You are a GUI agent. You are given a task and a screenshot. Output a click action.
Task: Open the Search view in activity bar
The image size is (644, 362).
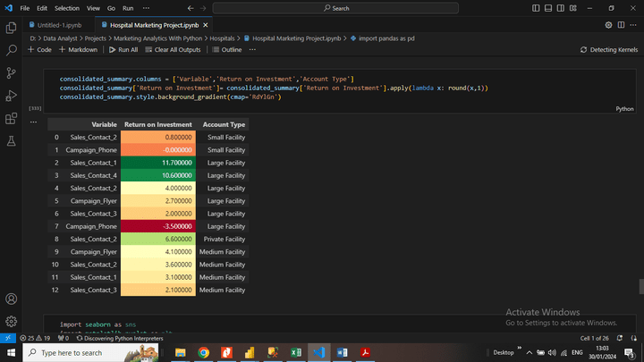pos(11,50)
